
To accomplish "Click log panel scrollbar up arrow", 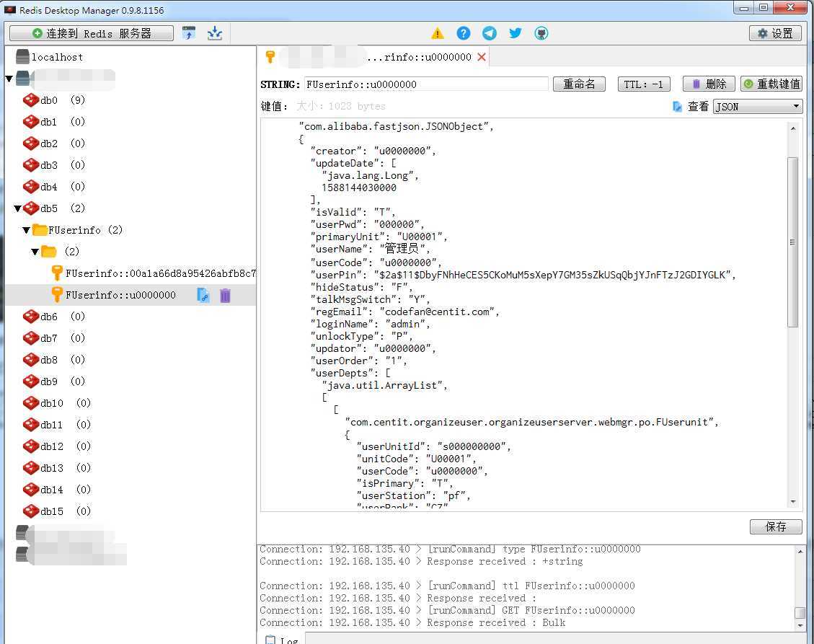I will (x=800, y=551).
